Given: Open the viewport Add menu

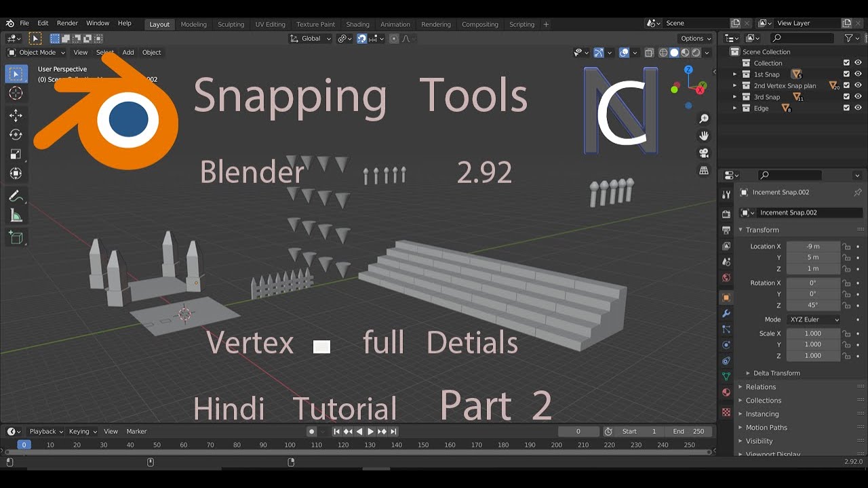Looking at the screenshot, I should click(x=128, y=52).
